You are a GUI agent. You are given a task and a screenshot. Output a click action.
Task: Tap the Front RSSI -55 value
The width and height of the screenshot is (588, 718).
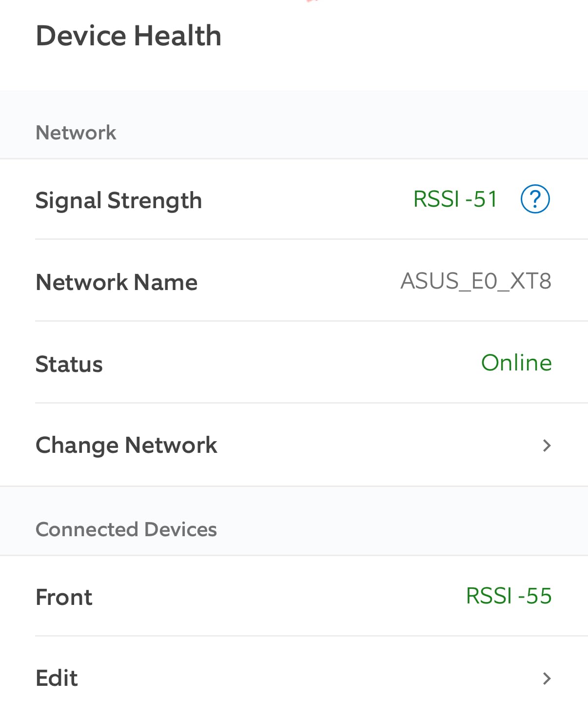click(x=509, y=596)
